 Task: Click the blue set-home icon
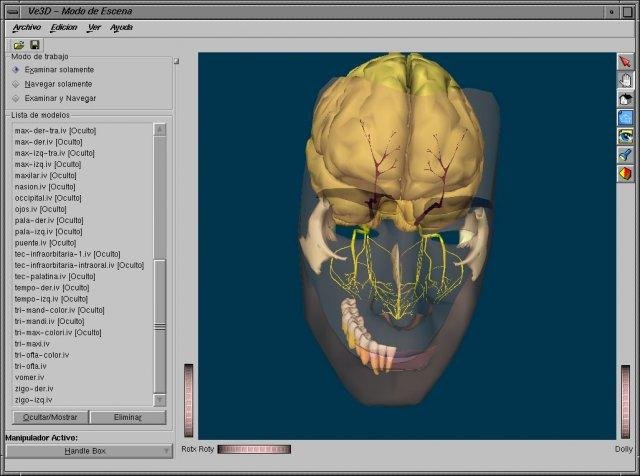625,117
